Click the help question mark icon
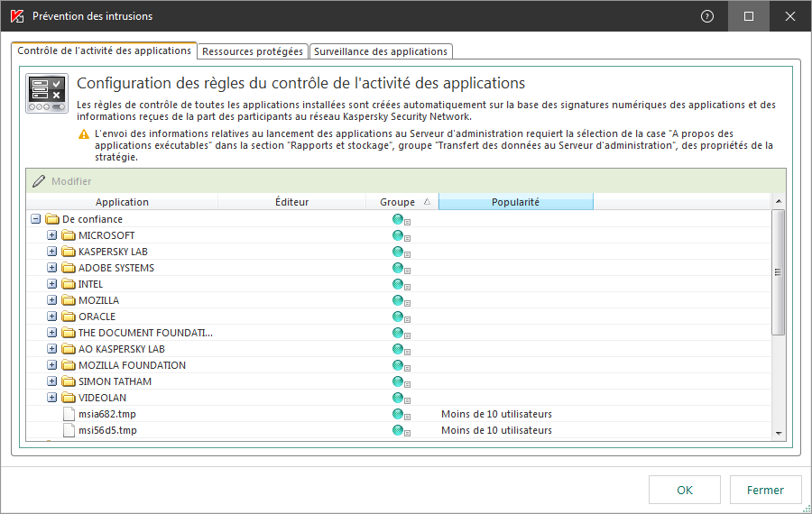The image size is (812, 514). click(707, 16)
